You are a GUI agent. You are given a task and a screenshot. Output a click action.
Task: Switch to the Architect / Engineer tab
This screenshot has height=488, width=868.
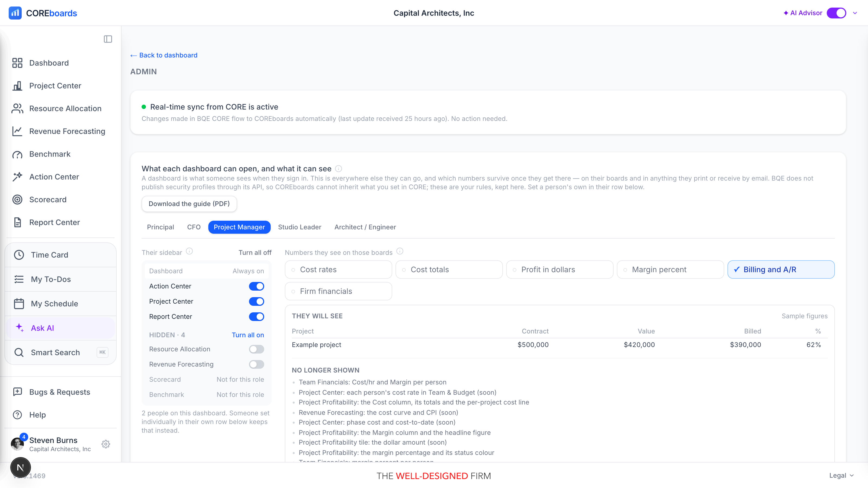pos(365,227)
